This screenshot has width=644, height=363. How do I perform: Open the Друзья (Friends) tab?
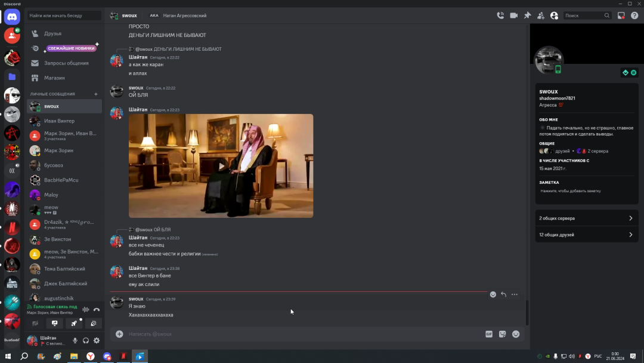[52, 33]
